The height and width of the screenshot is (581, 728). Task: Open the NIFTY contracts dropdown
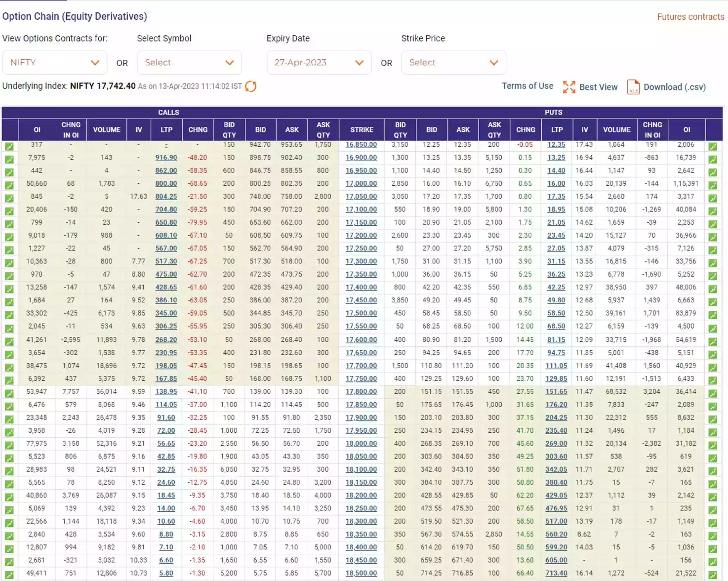(x=55, y=62)
